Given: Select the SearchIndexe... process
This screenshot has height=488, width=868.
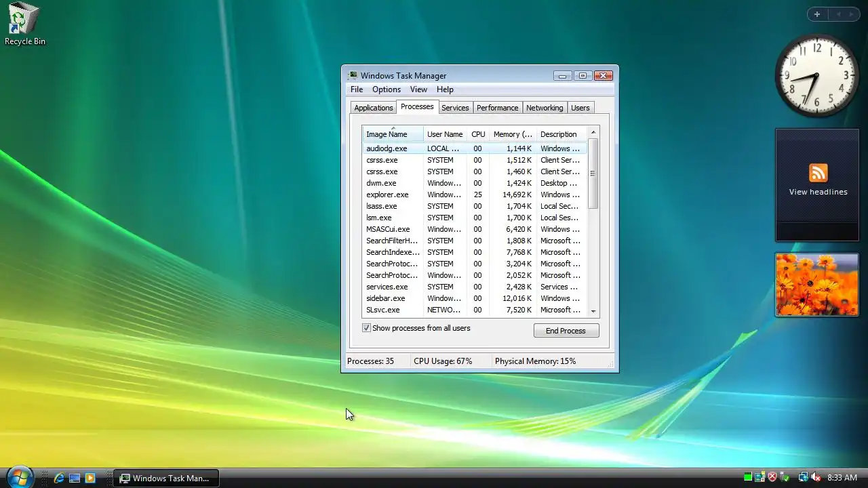Looking at the screenshot, I should pyautogui.click(x=475, y=252).
